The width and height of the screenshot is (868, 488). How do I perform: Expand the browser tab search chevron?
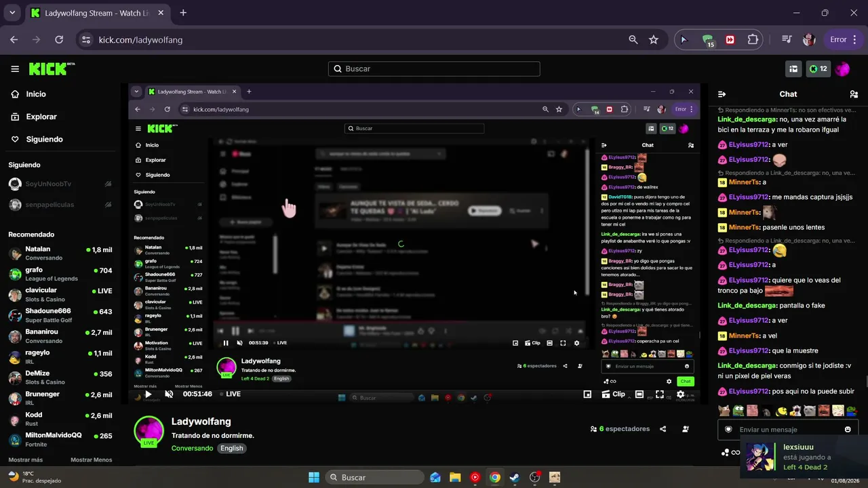point(12,13)
